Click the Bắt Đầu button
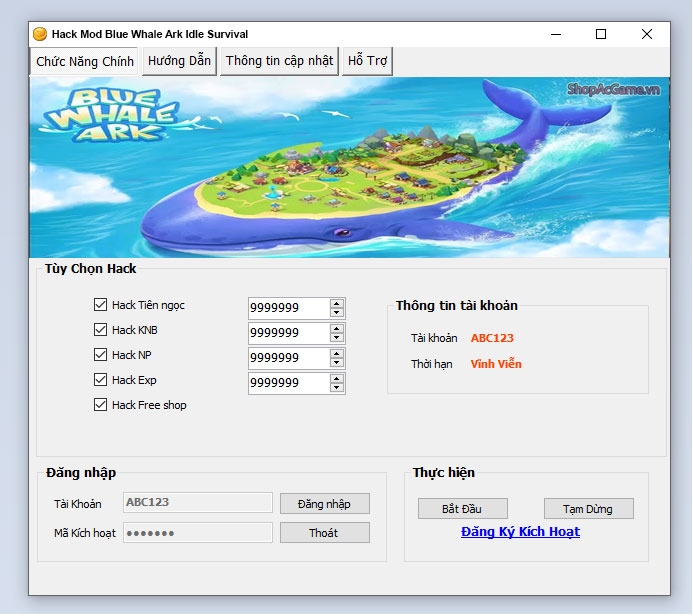This screenshot has height=616, width=693. [x=462, y=509]
